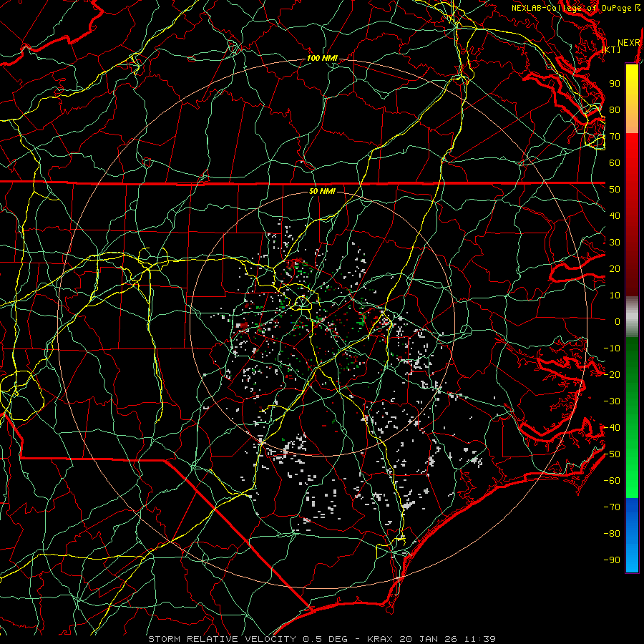Click the blue bottom segment of color bar
The image size is (644, 644).
632,535
